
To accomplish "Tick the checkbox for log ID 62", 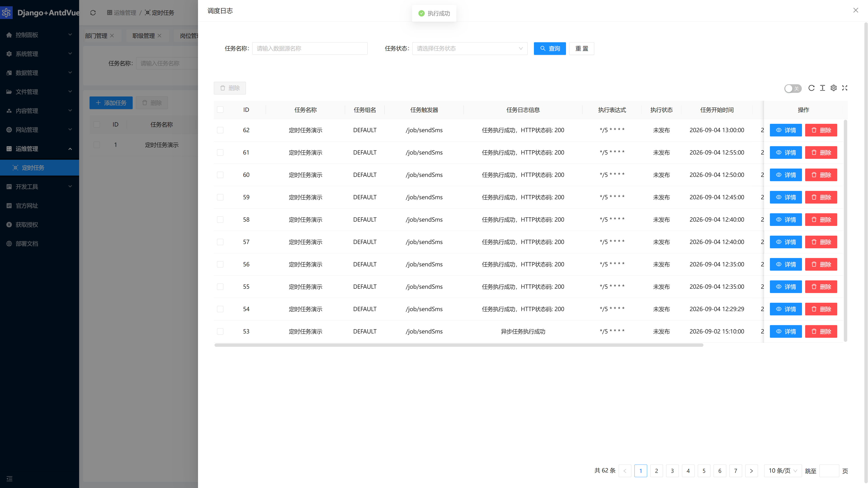I will point(220,130).
